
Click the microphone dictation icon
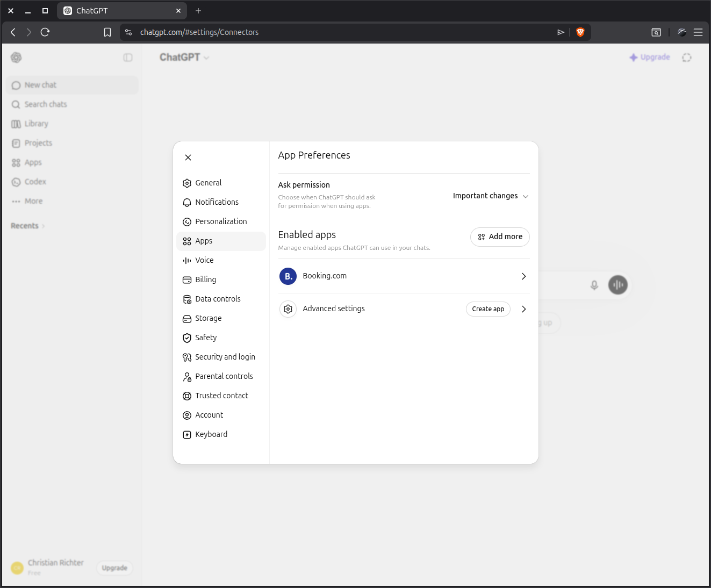[594, 285]
